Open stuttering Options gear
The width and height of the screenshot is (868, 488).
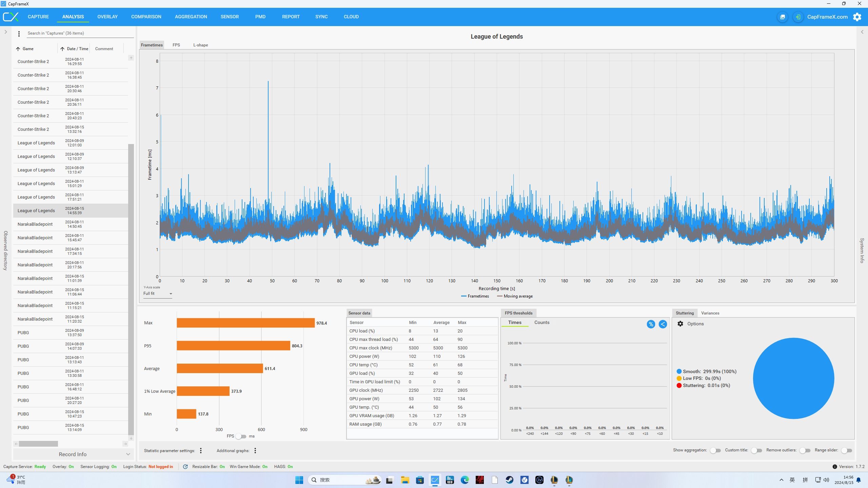point(680,324)
